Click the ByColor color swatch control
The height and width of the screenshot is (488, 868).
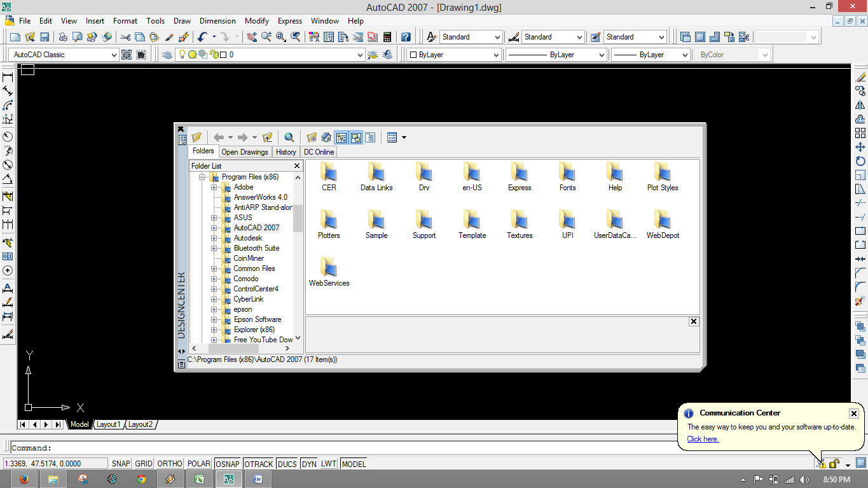click(731, 54)
